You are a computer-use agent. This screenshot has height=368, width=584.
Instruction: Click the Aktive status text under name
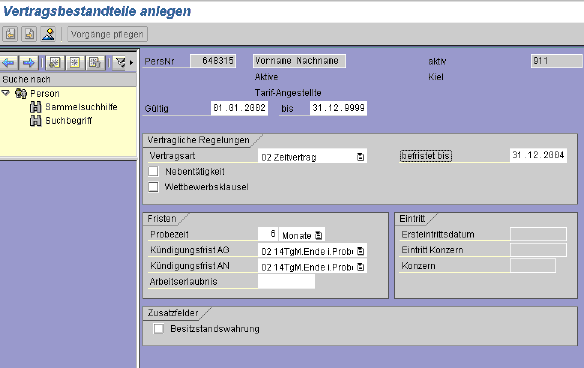[266, 77]
